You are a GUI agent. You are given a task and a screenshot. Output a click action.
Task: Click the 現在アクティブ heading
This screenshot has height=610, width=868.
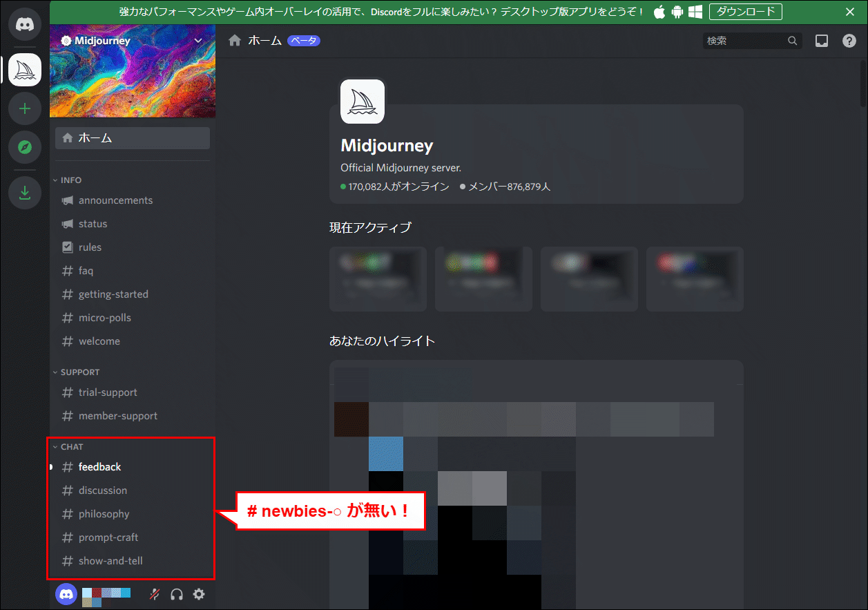[370, 227]
